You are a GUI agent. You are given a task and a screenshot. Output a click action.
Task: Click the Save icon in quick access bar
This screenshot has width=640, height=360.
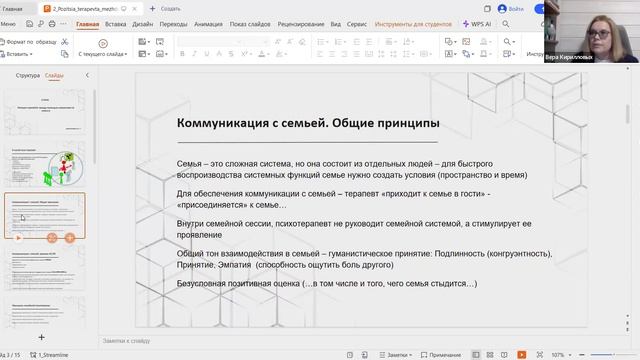(29, 24)
